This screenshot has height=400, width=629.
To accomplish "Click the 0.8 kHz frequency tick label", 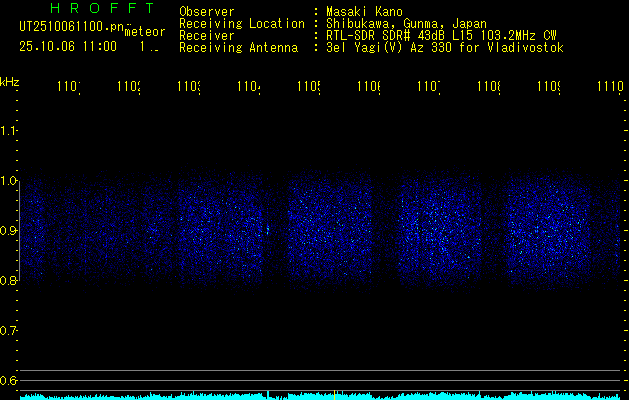I will [x=8, y=281].
